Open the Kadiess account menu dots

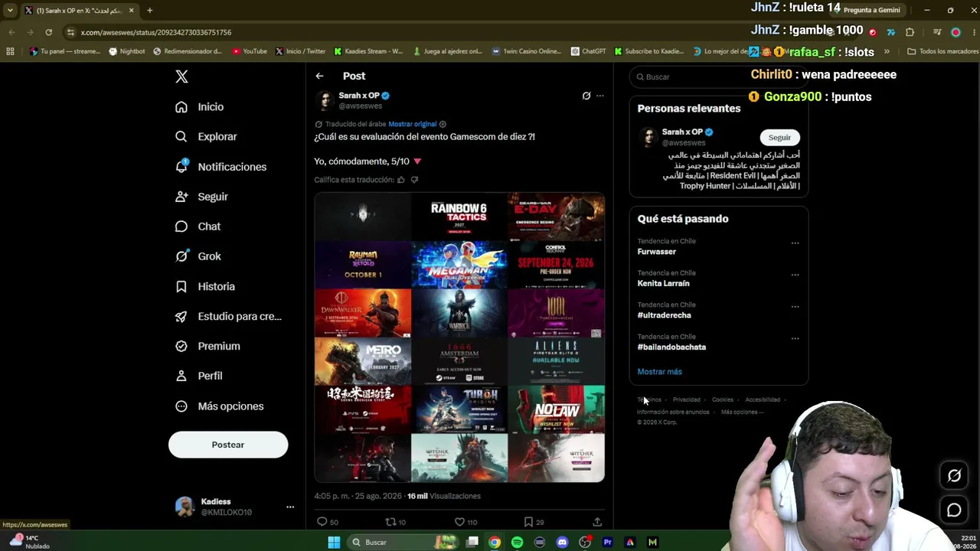pos(290,507)
